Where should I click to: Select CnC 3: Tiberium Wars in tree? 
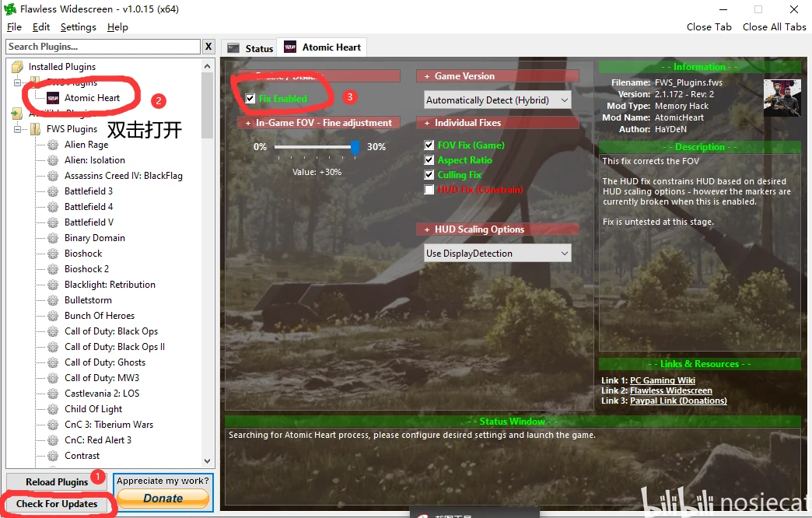(109, 424)
